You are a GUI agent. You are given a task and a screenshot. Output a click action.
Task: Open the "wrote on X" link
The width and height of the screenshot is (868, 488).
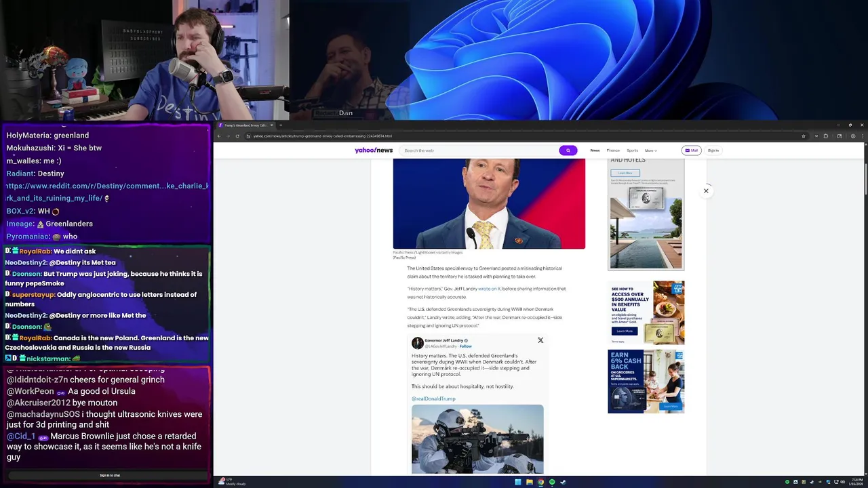[x=490, y=289]
